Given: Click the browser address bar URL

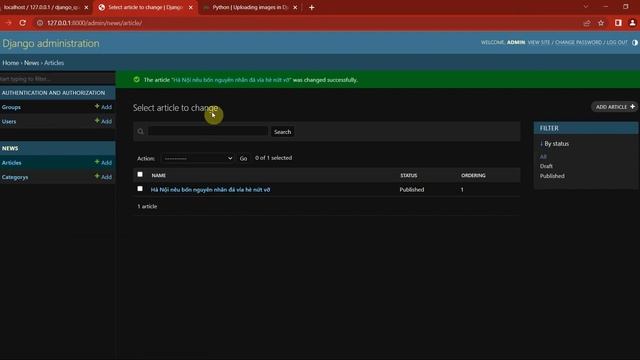Looking at the screenshot, I should tap(95, 23).
